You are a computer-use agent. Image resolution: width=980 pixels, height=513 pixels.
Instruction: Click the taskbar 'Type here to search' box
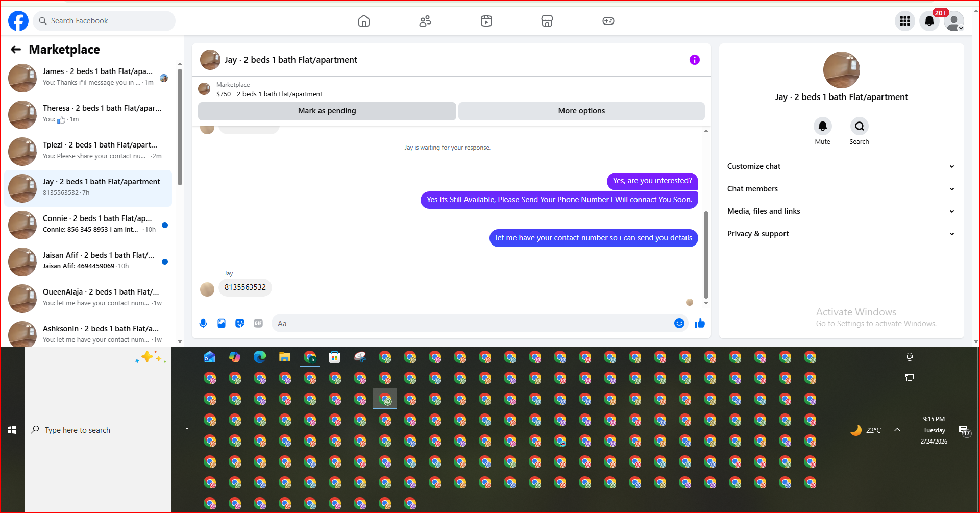pyautogui.click(x=98, y=430)
